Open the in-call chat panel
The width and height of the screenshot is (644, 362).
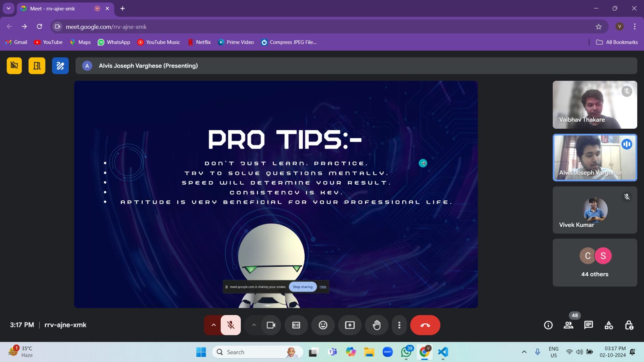(588, 325)
